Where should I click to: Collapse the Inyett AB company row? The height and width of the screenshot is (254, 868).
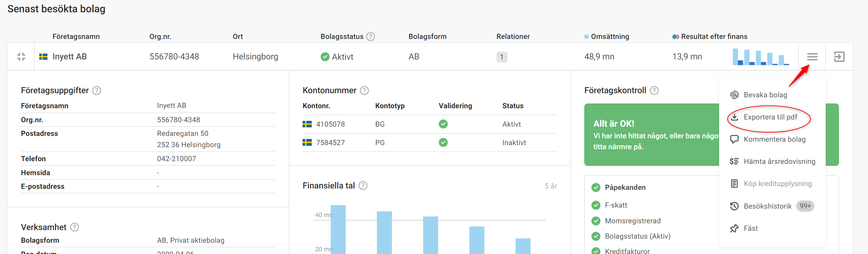(x=21, y=57)
